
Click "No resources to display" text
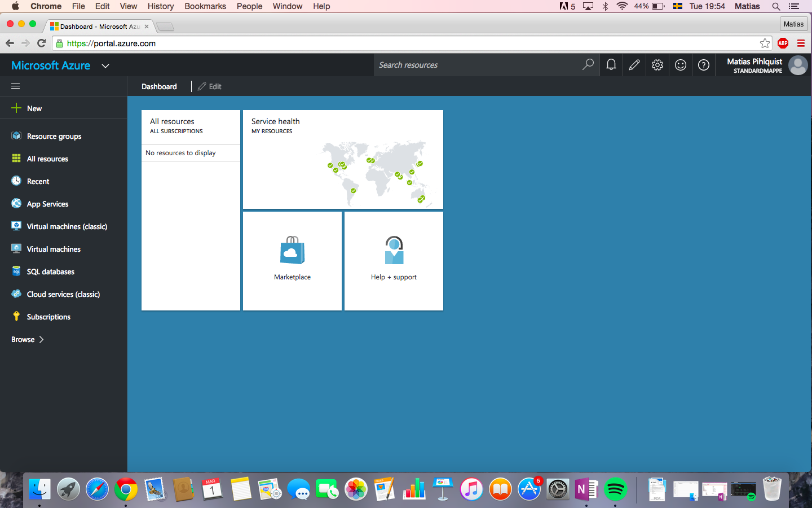(180, 153)
